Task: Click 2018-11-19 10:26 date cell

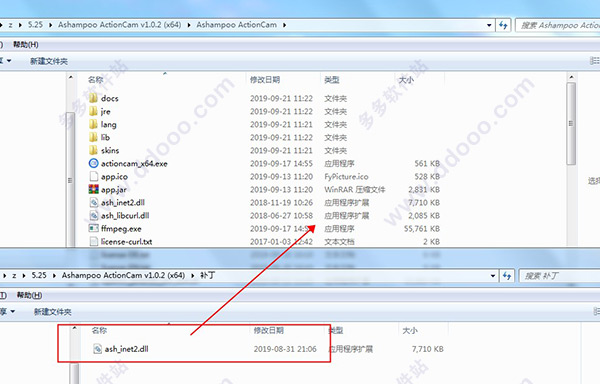Action: click(281, 203)
